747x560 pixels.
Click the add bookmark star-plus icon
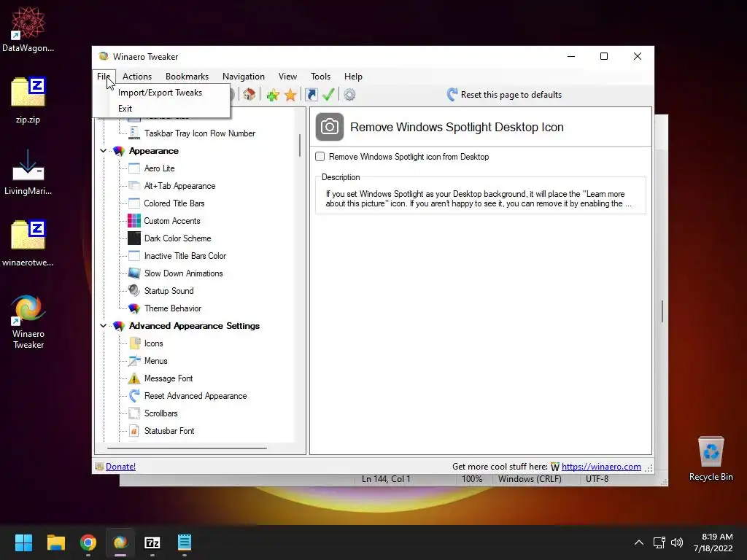273,95
